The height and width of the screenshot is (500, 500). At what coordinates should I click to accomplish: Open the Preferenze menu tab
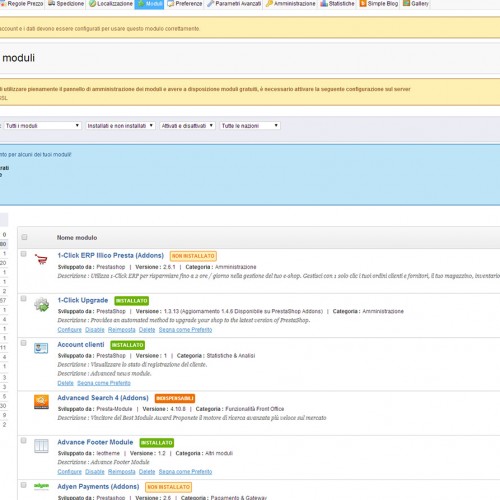[x=184, y=4]
